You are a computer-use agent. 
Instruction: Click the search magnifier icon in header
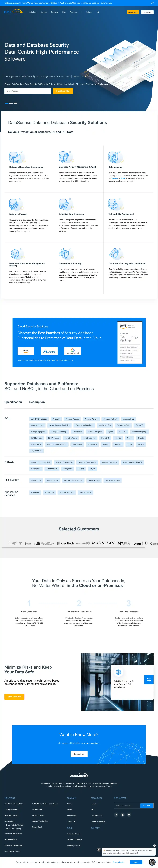(x=98, y=12)
